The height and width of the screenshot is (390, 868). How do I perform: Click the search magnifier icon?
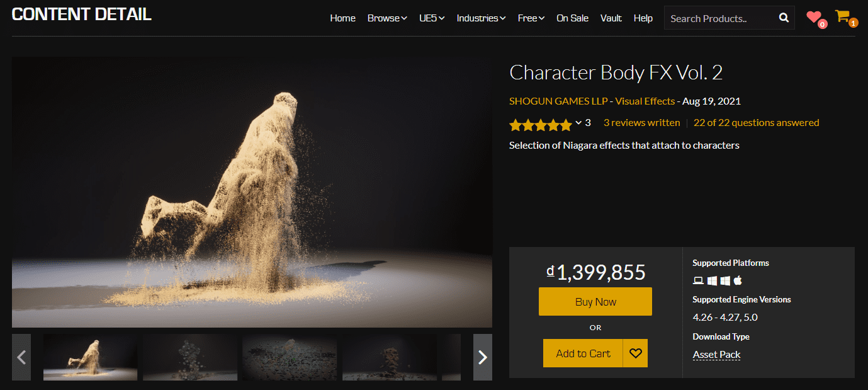784,18
